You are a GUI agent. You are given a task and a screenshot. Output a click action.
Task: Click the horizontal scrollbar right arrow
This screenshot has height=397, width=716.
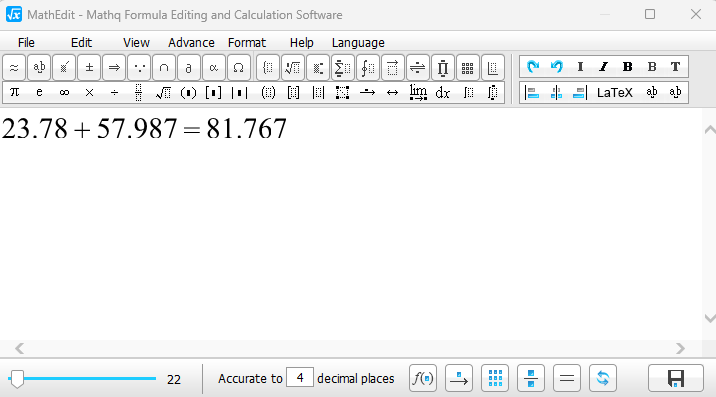680,349
